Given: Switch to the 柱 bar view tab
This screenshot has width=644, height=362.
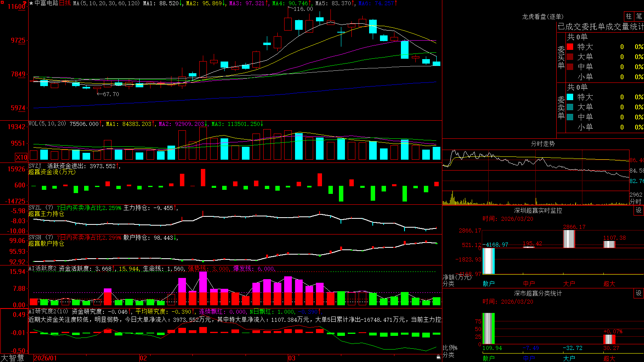Looking at the screenshot, I should pos(629,16).
